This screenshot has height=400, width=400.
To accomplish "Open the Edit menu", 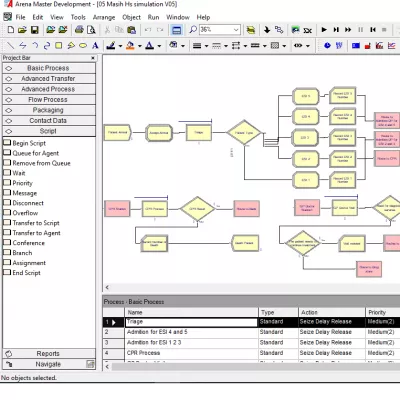I will pos(38,17).
